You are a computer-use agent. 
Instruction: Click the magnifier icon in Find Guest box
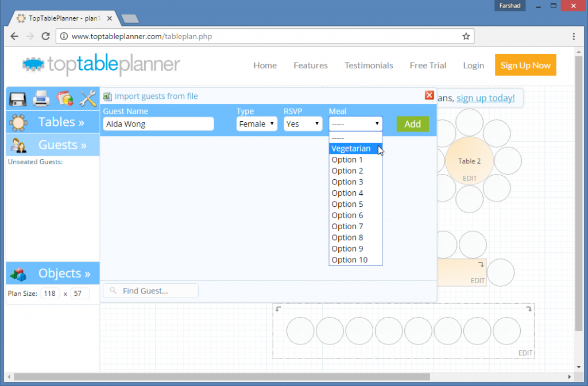(x=113, y=290)
